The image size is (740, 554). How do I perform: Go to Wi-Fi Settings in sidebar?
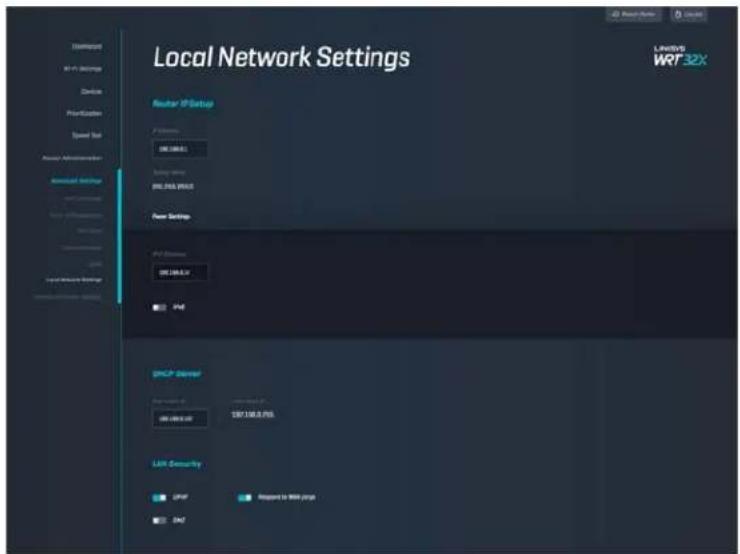(83, 69)
